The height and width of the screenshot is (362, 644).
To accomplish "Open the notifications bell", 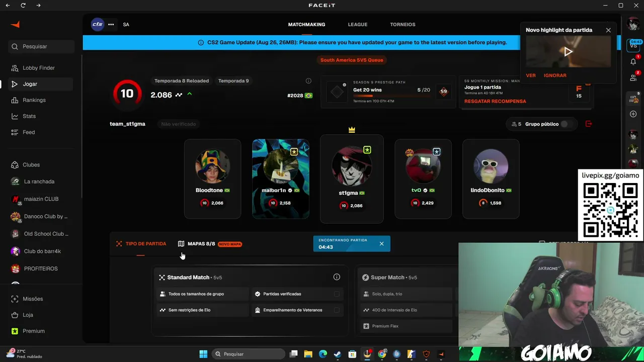I will [x=633, y=61].
